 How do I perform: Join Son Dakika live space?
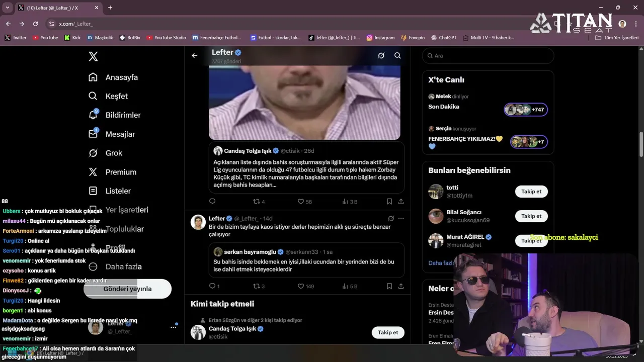[x=526, y=110]
